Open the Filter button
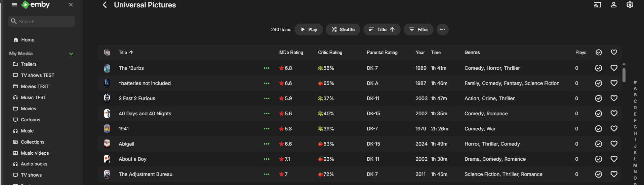This screenshot has width=644, height=185. (418, 29)
